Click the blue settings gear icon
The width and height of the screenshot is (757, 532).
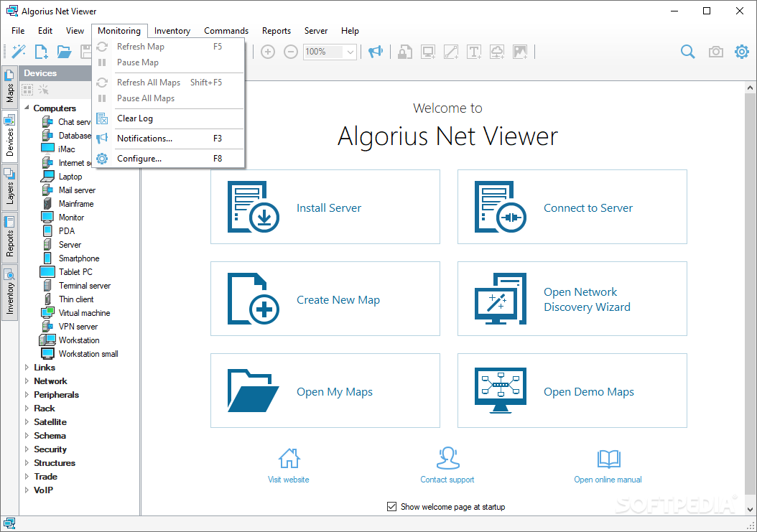[741, 51]
